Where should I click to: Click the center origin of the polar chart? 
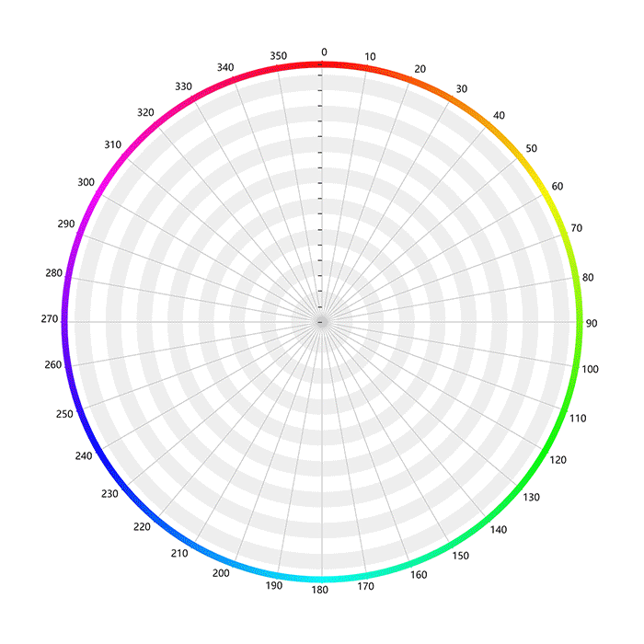[x=322, y=322]
